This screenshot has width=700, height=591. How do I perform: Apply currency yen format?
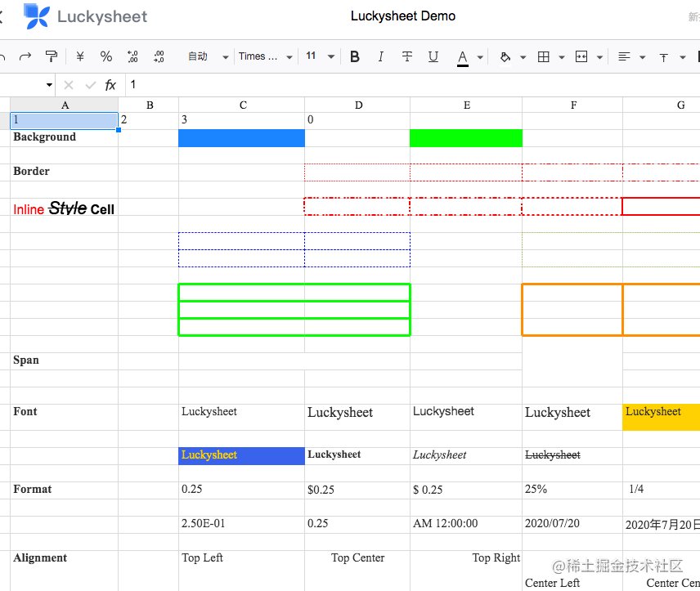pos(80,56)
